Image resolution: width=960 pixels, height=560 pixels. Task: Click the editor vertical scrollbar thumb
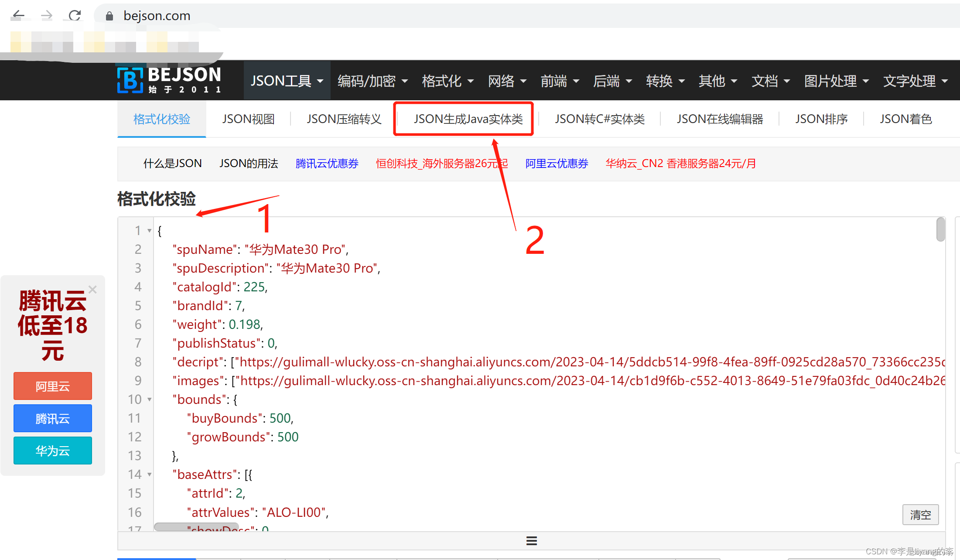(x=940, y=229)
